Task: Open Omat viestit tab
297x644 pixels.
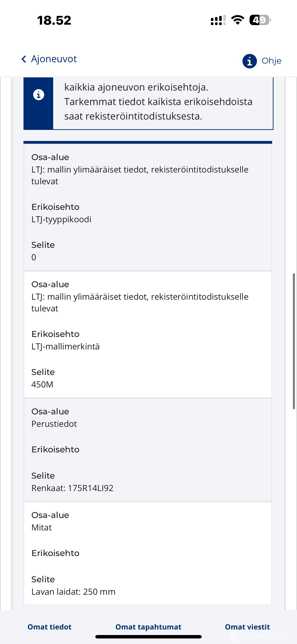Action: [x=247, y=627]
